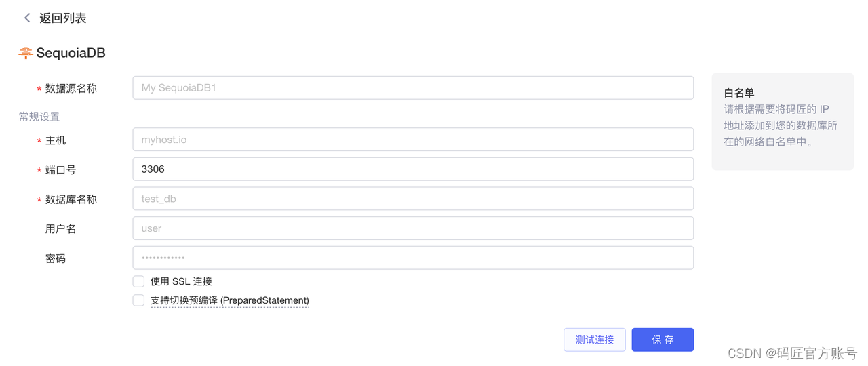Click the 支持切换预编译 (PreparedStatement) label

click(230, 300)
